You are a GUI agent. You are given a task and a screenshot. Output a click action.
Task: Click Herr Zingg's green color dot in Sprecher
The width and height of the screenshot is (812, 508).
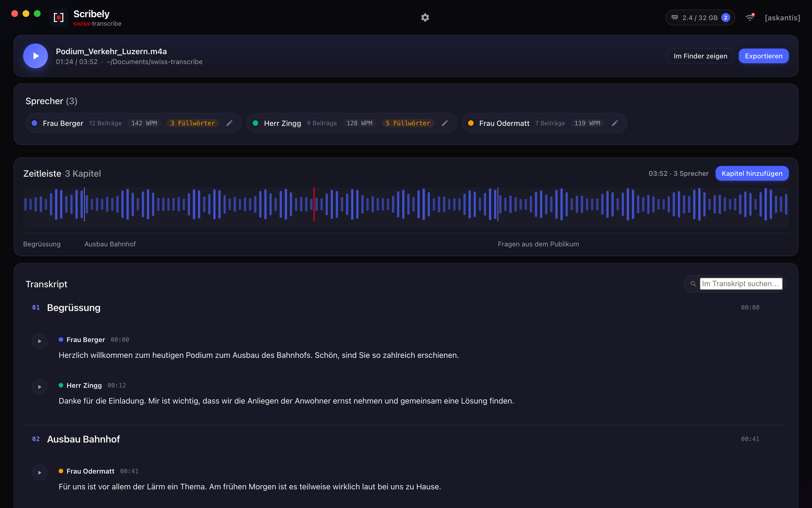[255, 123]
